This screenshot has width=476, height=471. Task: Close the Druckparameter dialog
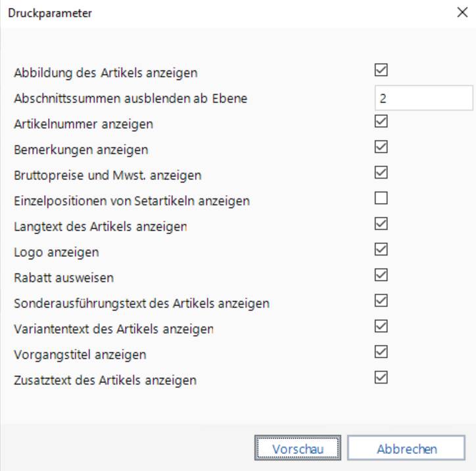pos(462,12)
